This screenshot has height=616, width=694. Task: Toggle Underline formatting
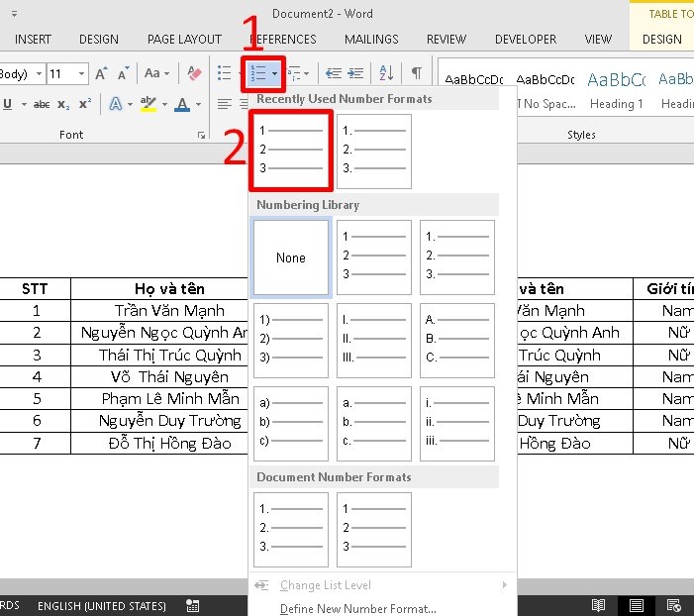point(8,104)
